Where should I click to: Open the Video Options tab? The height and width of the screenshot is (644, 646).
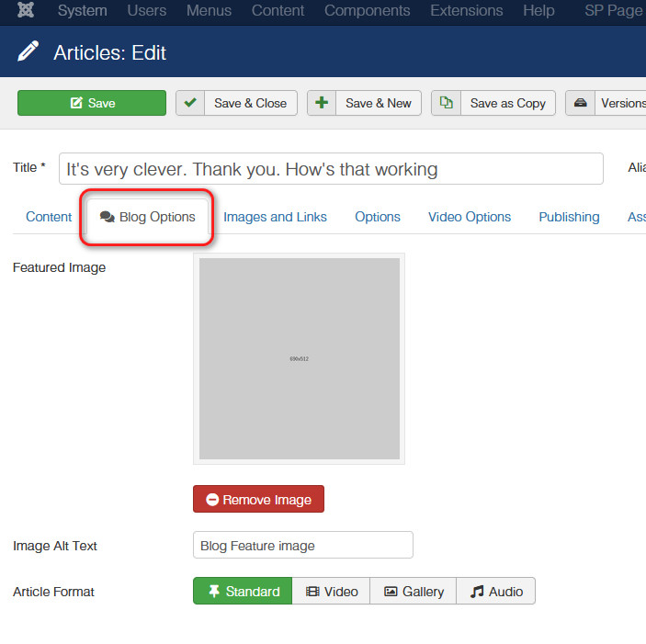tap(470, 217)
